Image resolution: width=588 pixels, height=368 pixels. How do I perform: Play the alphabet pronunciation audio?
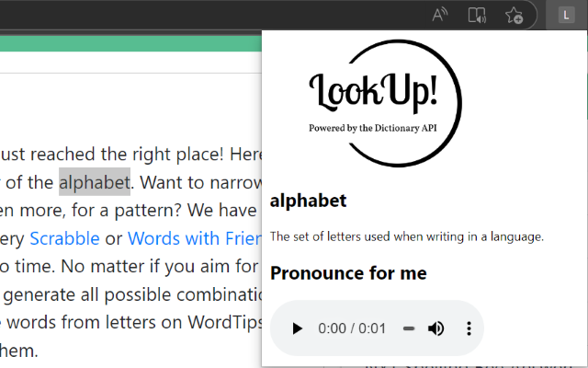tap(297, 328)
